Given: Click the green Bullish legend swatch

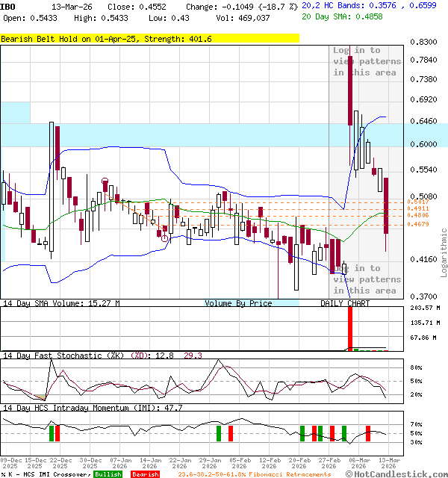Looking at the screenshot, I should (108, 474).
